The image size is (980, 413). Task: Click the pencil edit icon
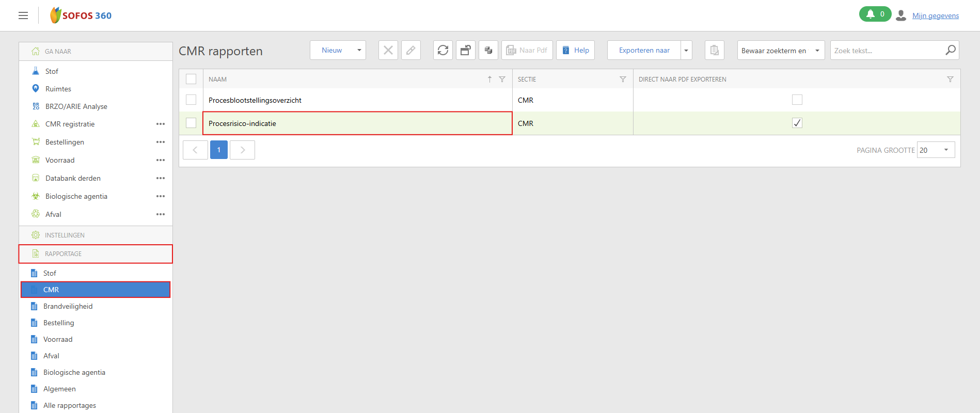click(x=410, y=50)
